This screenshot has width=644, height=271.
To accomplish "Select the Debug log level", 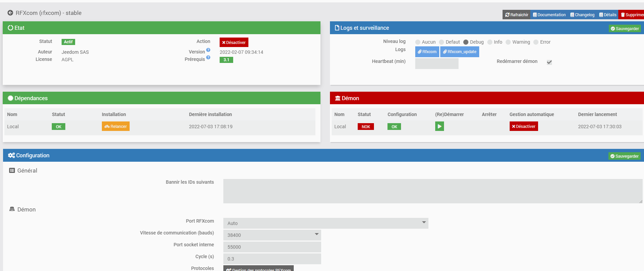I will coord(466,42).
